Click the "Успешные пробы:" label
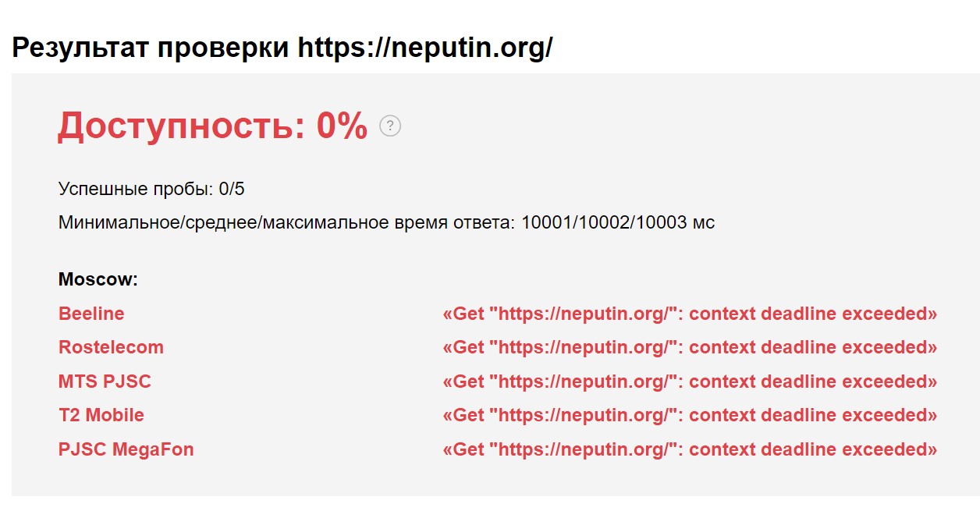Viewport: 980px width, 511px height. [136, 189]
